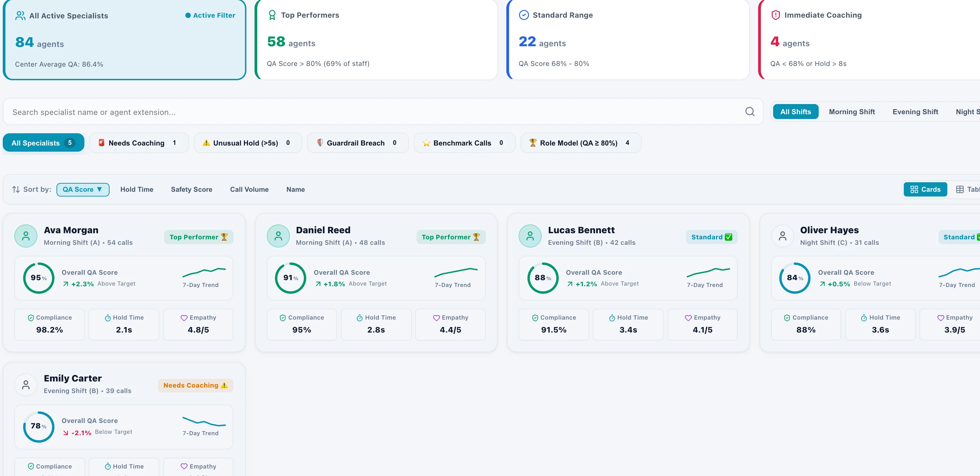Switch to Cards view
This screenshot has width=980, height=476.
pos(925,189)
